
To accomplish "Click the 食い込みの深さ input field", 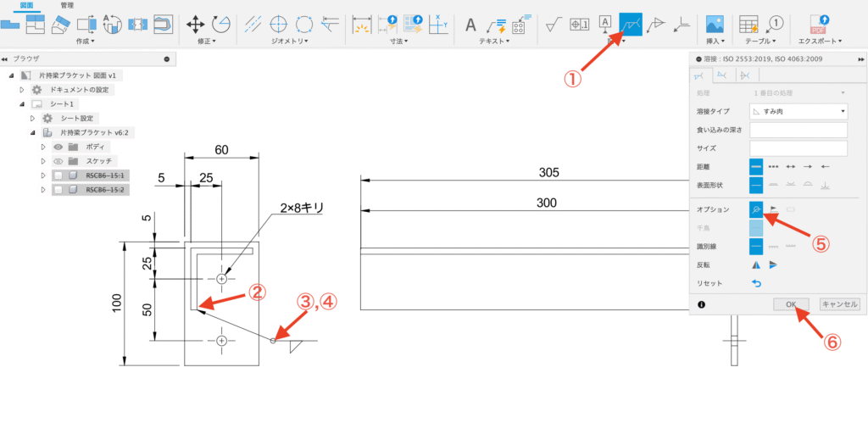I will (798, 130).
